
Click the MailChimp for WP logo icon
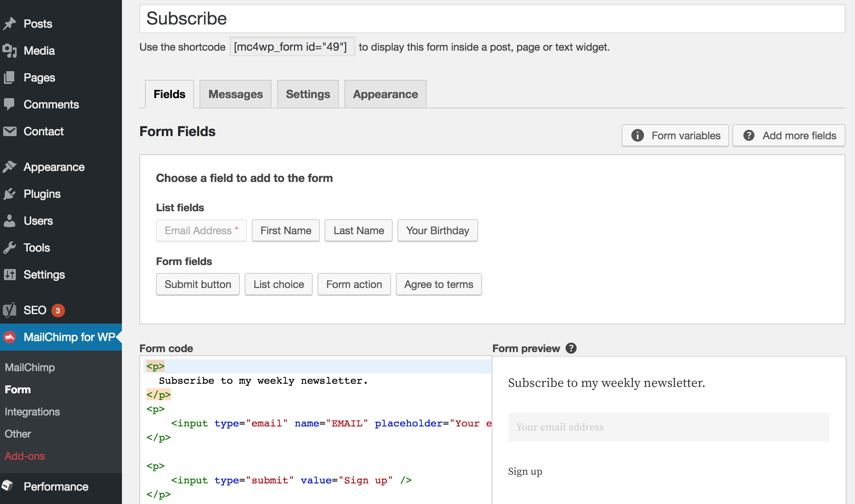[x=9, y=337]
